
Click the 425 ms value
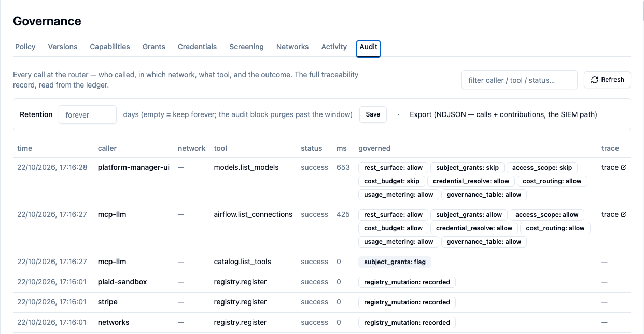(343, 214)
